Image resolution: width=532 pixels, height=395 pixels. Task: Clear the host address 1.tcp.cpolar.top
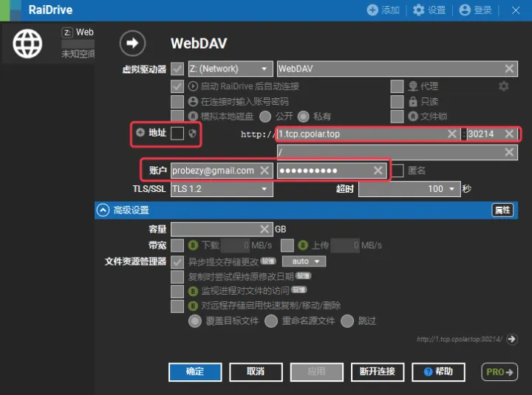(x=451, y=134)
